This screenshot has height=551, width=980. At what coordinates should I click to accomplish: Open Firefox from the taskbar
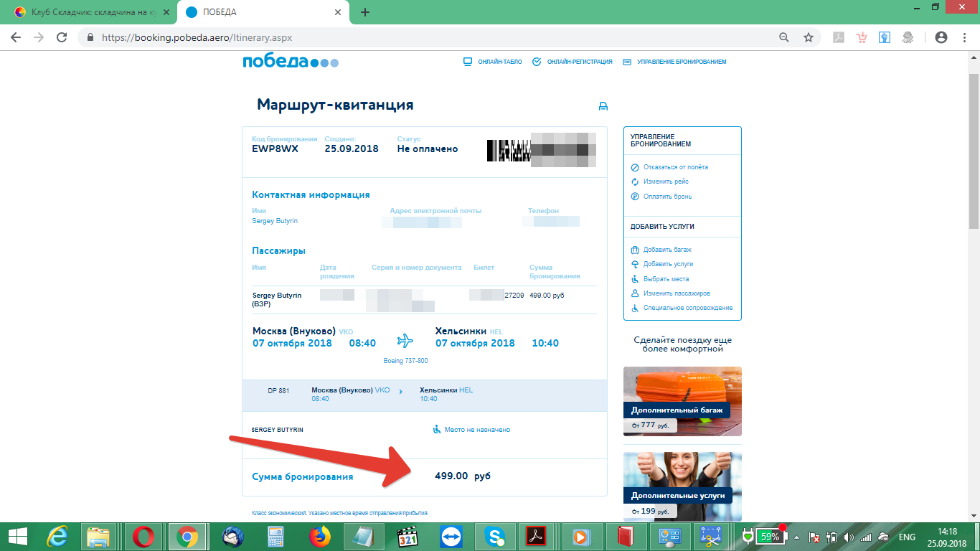tap(320, 537)
